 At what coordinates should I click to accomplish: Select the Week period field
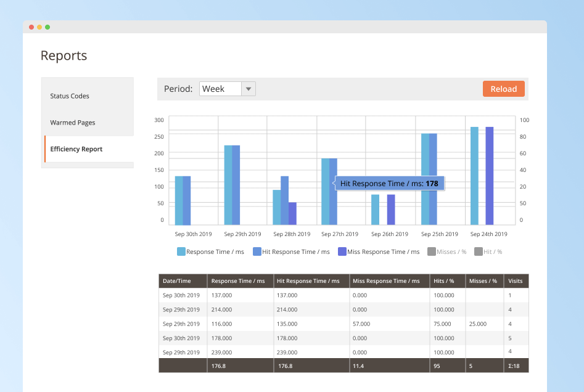pos(220,89)
